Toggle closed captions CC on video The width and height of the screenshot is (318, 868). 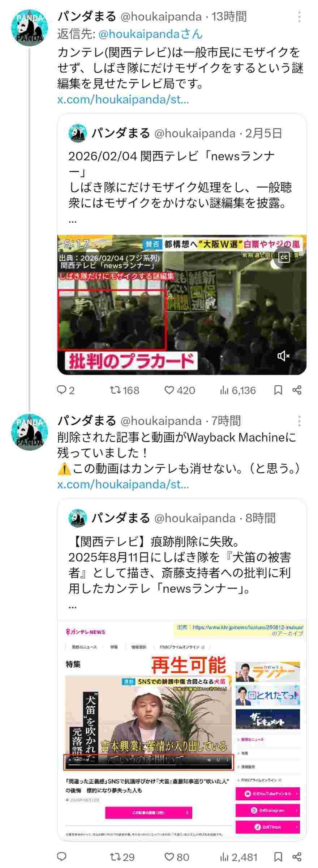coord(284,257)
